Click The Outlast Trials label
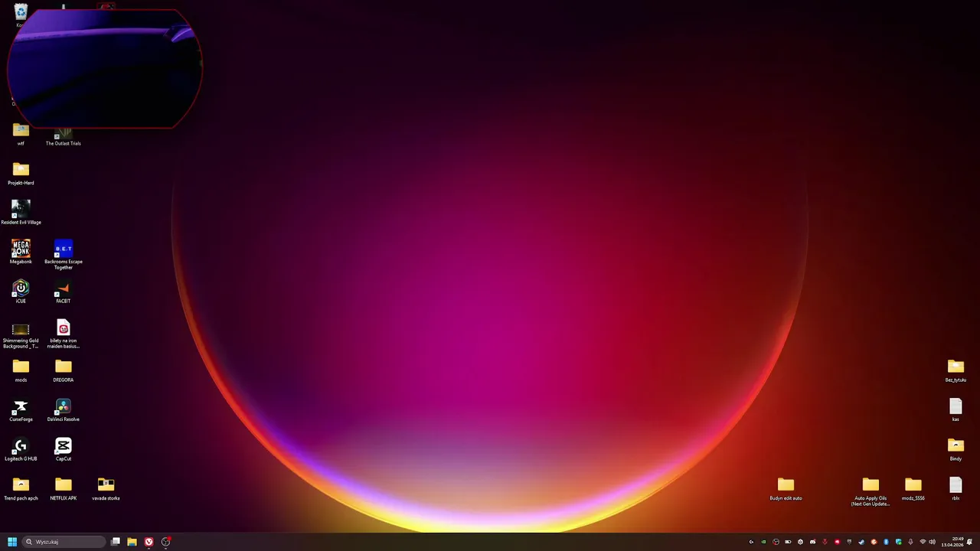 tap(64, 143)
